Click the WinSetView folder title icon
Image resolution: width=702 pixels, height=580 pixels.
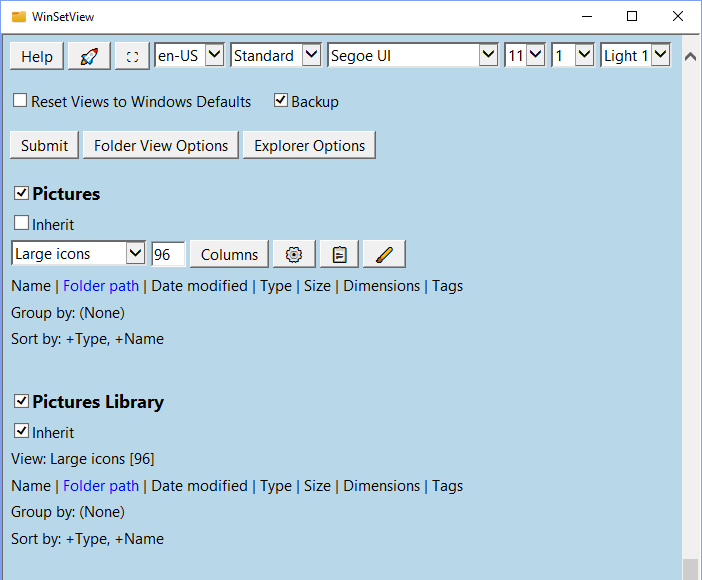[19, 17]
